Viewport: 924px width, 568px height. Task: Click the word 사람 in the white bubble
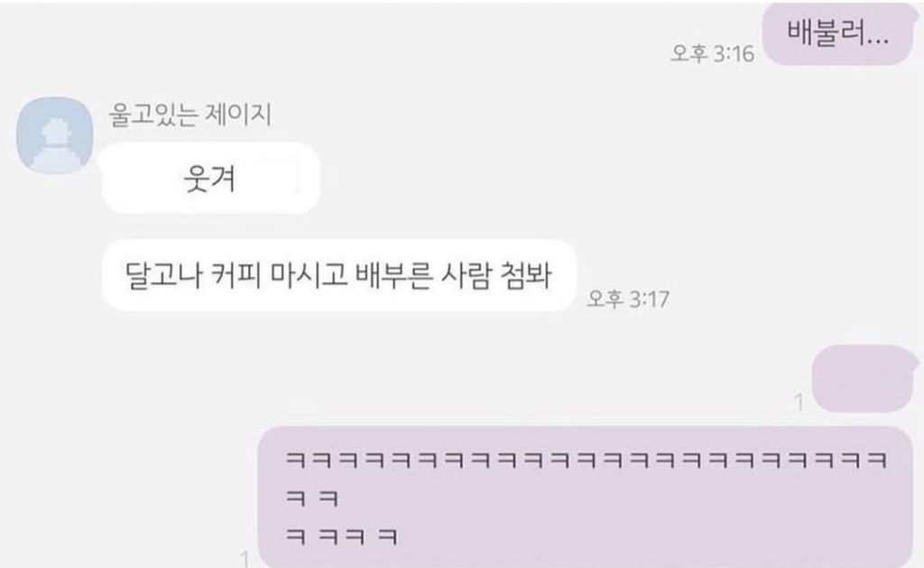[x=466, y=275]
